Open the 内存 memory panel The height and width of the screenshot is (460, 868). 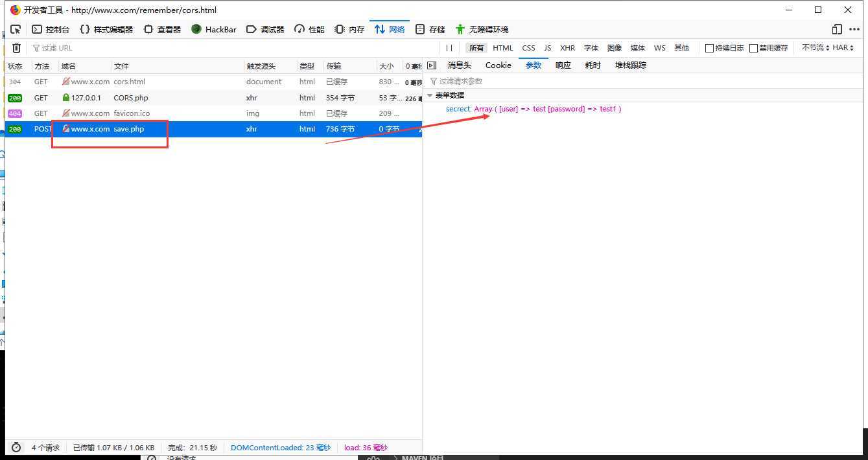click(349, 29)
